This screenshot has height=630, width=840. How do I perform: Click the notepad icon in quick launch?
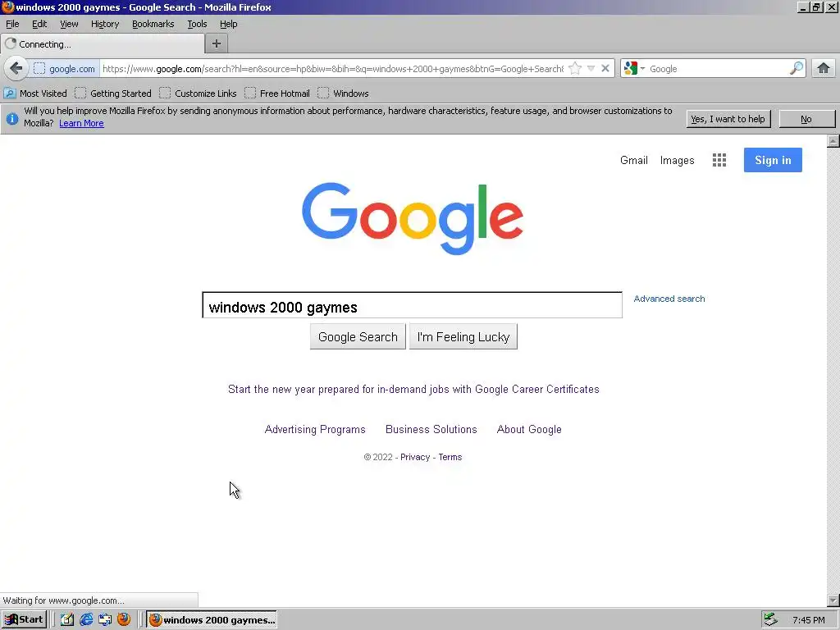pyautogui.click(x=67, y=620)
